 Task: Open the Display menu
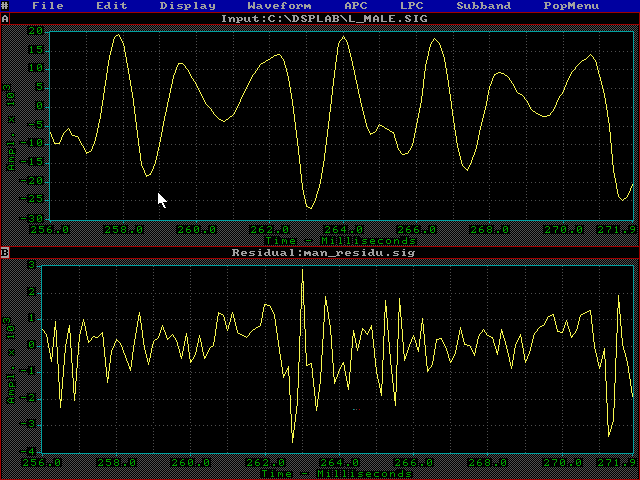pyautogui.click(x=188, y=6)
